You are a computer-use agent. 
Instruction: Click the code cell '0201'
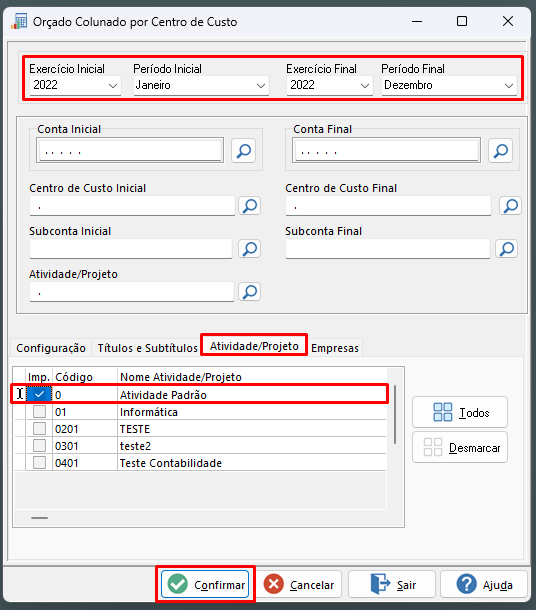[85, 429]
